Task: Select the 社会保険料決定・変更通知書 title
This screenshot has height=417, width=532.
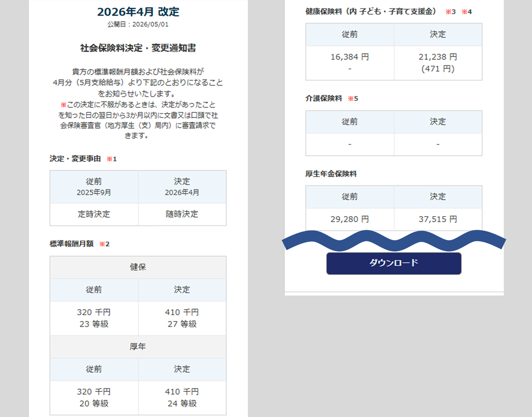Action: 138,48
